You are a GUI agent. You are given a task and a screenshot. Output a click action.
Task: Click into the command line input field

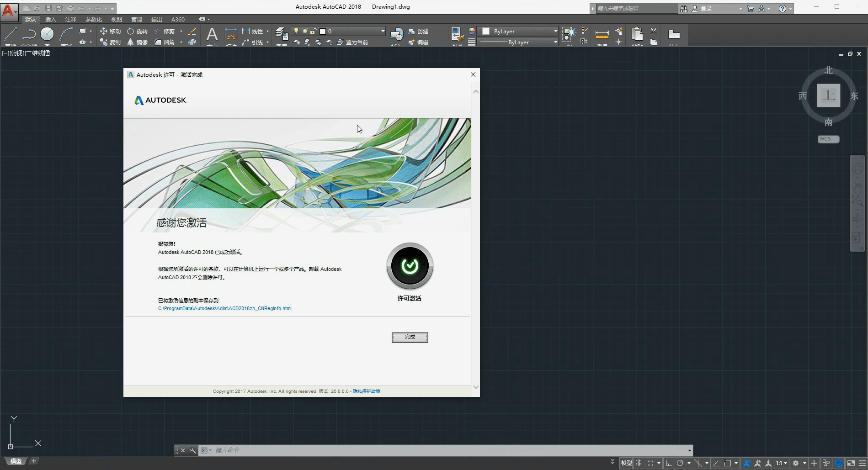click(x=450, y=450)
